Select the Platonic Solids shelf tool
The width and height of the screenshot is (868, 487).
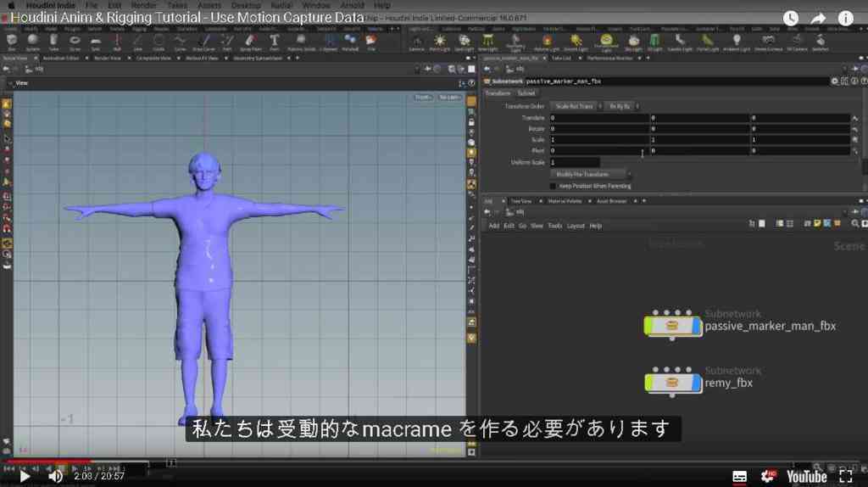pyautogui.click(x=301, y=42)
